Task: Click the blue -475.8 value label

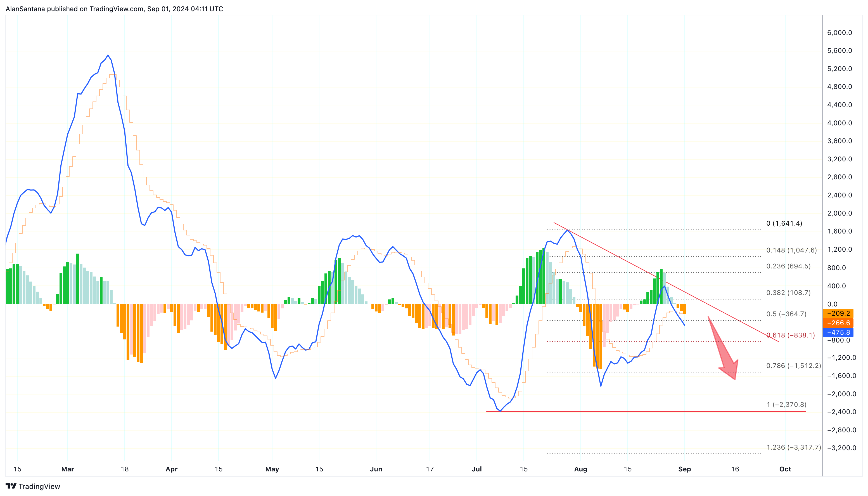Action: pyautogui.click(x=838, y=332)
